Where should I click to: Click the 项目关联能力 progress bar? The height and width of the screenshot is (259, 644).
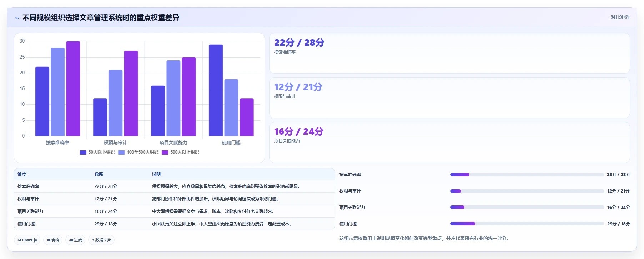527,207
